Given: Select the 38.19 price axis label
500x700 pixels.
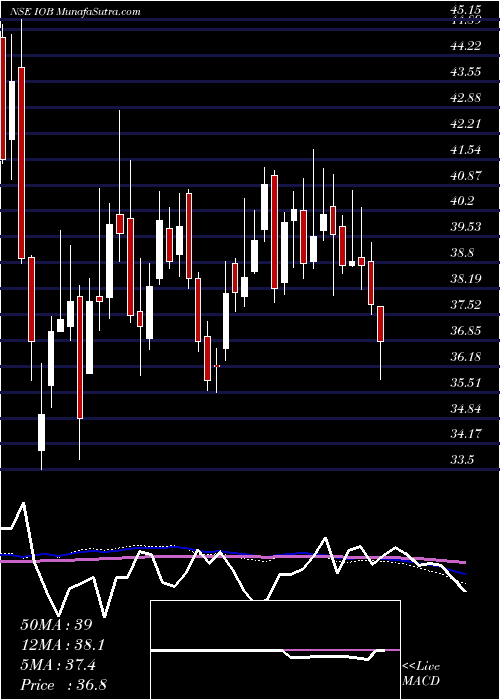Looking at the screenshot, I should pyautogui.click(x=465, y=279).
